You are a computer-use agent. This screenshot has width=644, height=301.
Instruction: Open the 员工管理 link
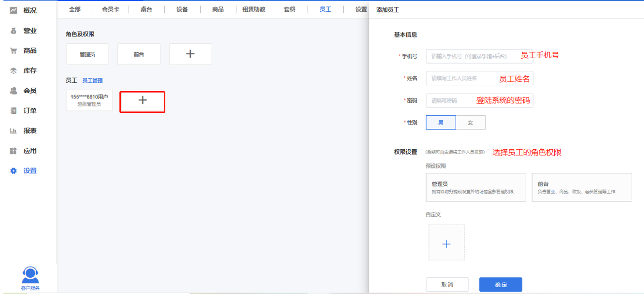(92, 80)
